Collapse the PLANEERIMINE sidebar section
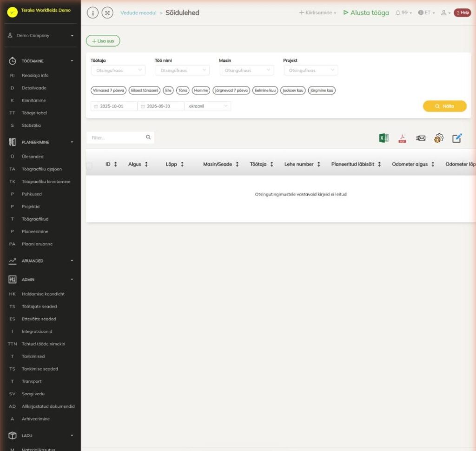Screen dimensions: 476x451 41,142
